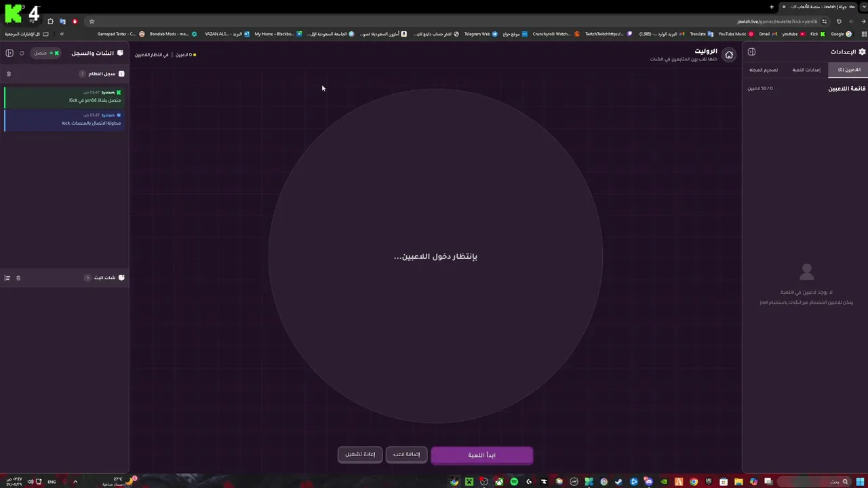Go to home via the house icon

point(729,55)
